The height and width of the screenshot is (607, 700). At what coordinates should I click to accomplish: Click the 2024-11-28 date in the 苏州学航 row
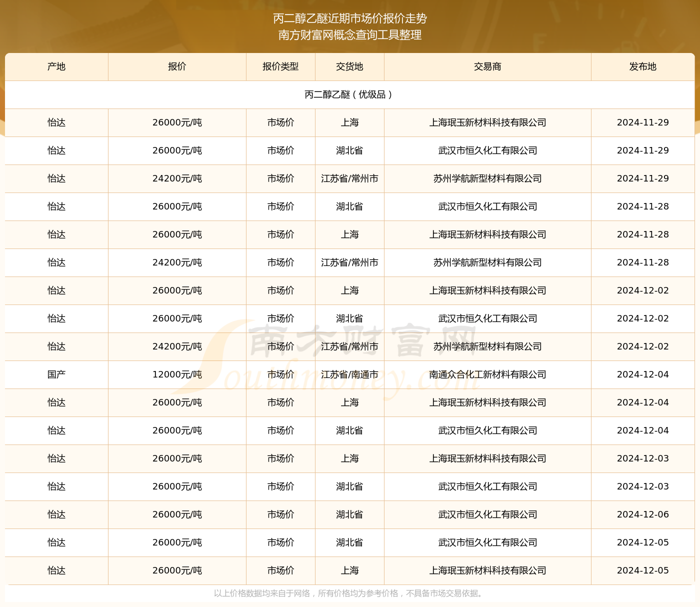pyautogui.click(x=643, y=262)
